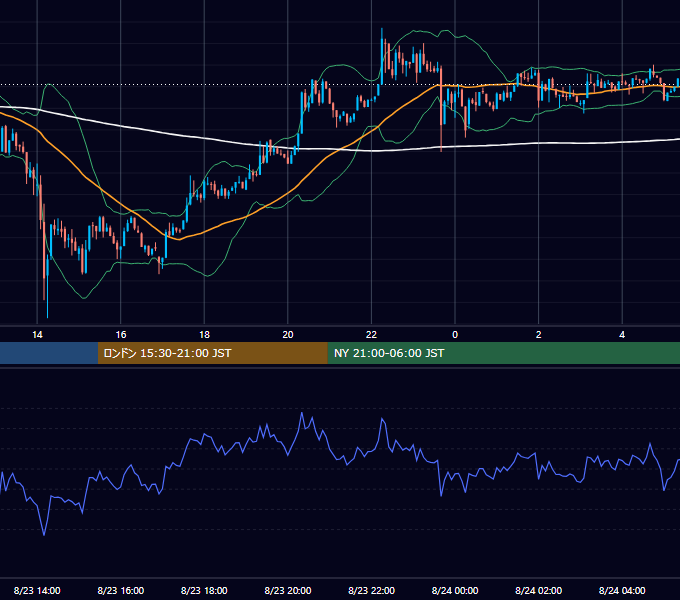
Task: Click the hour label 4 on the time axis
Action: pyautogui.click(x=622, y=335)
